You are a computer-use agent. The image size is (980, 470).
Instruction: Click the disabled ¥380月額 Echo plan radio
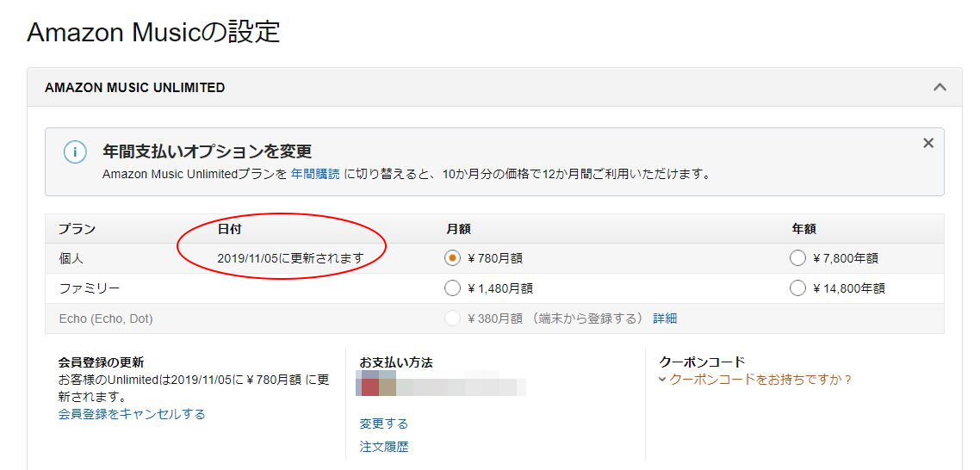coord(452,318)
